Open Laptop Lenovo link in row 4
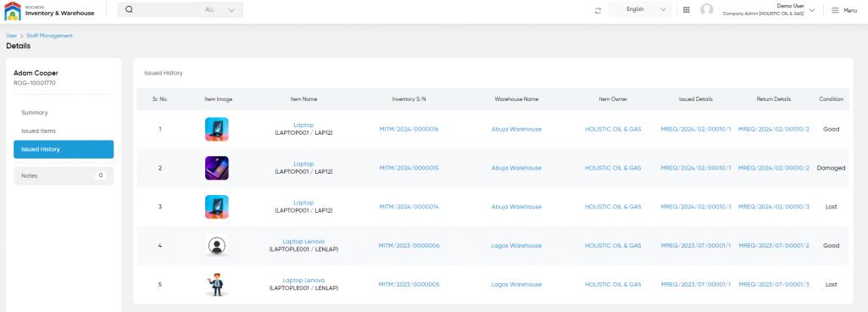The height and width of the screenshot is (312, 868). click(303, 241)
